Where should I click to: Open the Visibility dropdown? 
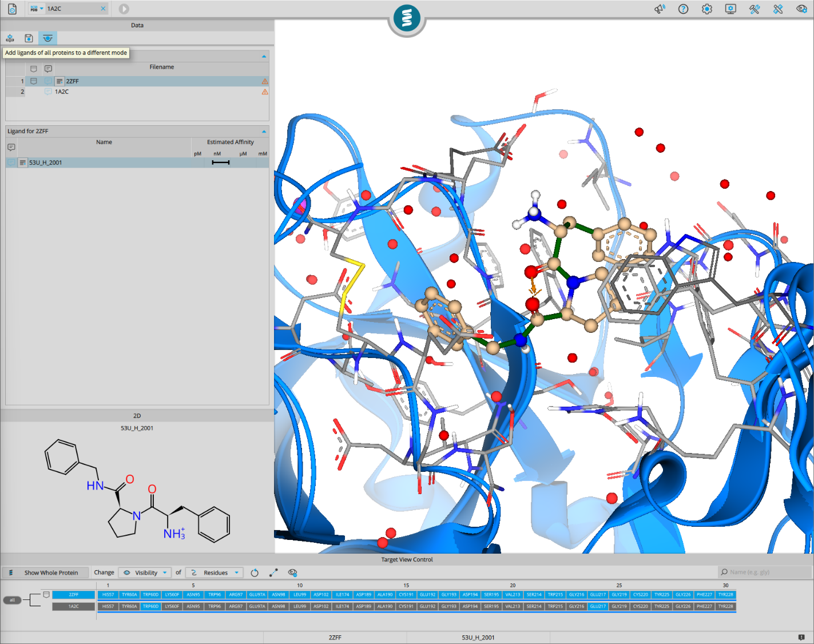(x=145, y=573)
